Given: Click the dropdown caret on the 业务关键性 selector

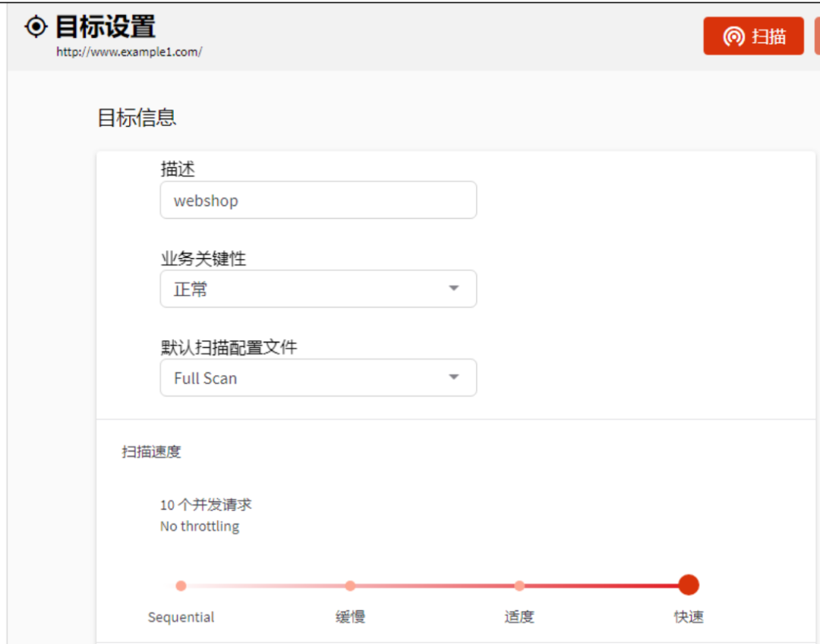Looking at the screenshot, I should [453, 289].
